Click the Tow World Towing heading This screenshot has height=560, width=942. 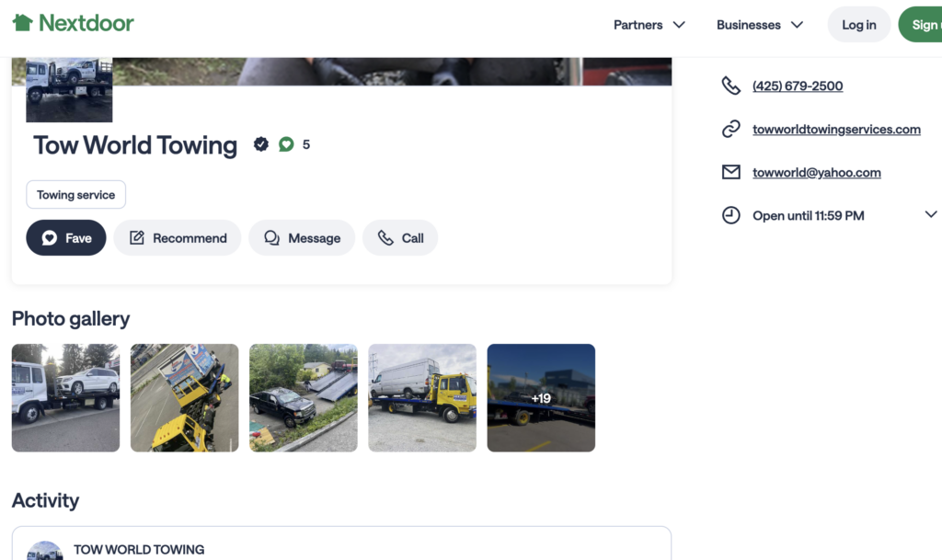click(x=135, y=145)
